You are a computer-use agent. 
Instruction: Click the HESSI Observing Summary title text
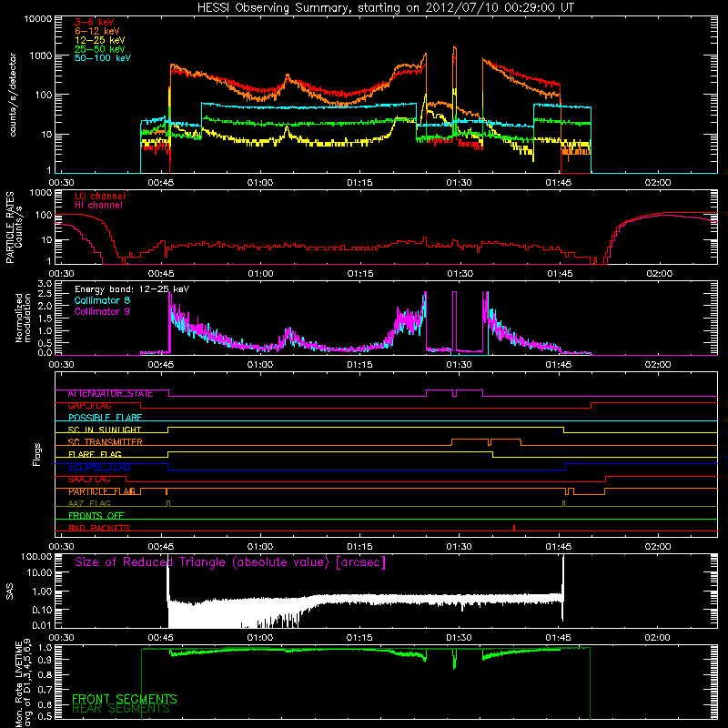pyautogui.click(x=385, y=7)
